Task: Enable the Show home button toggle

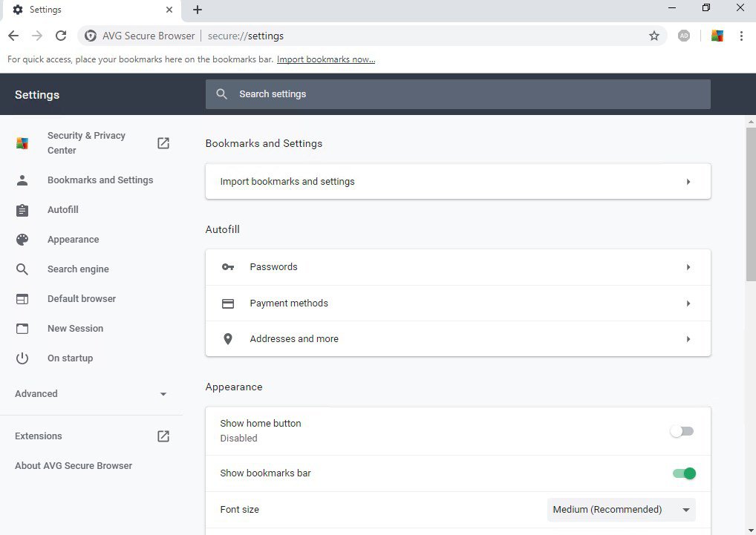Action: pos(682,431)
